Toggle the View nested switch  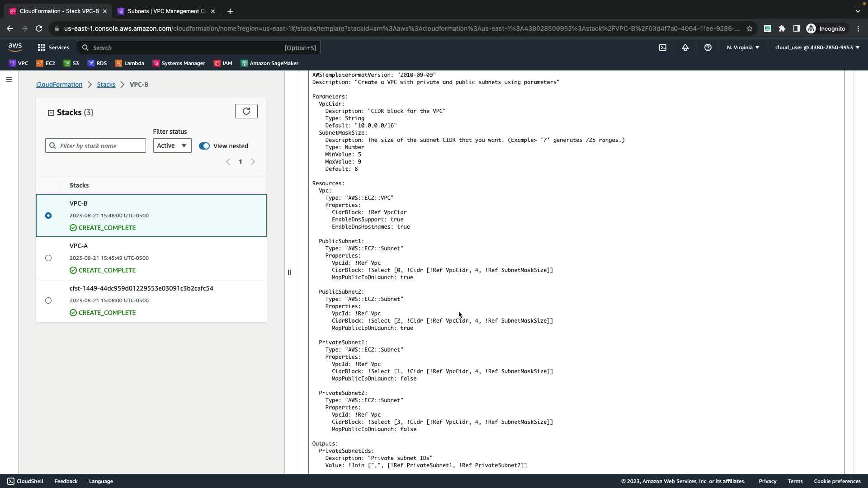pos(204,146)
